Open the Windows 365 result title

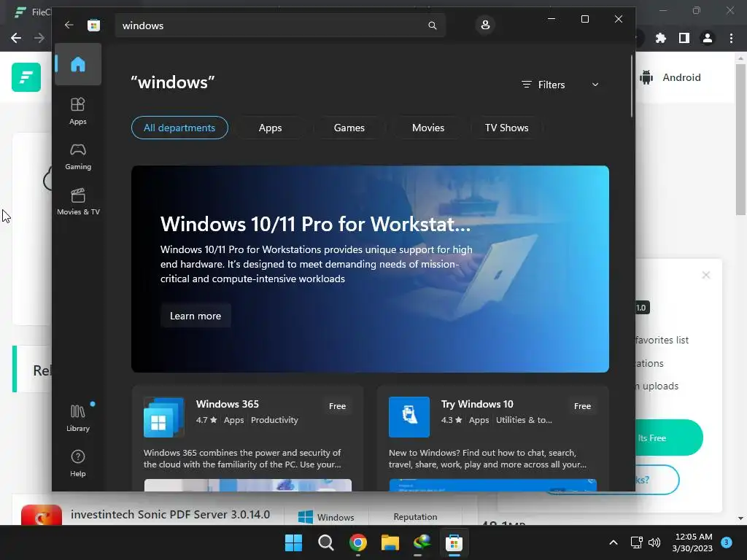coord(228,404)
